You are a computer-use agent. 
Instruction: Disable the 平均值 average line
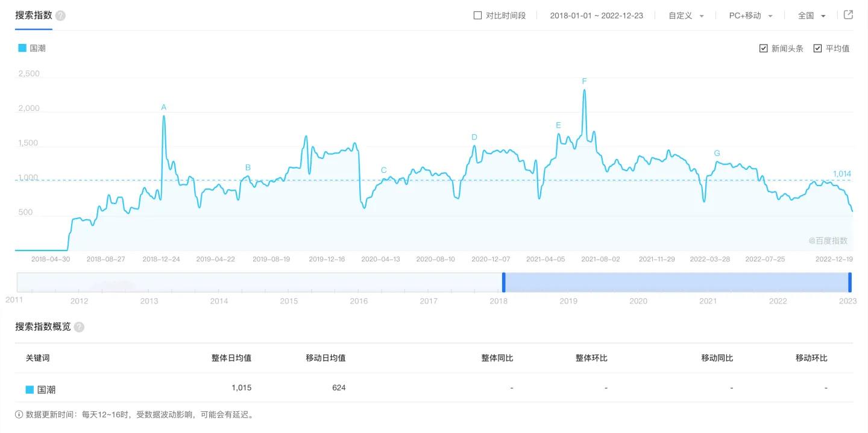coord(817,48)
